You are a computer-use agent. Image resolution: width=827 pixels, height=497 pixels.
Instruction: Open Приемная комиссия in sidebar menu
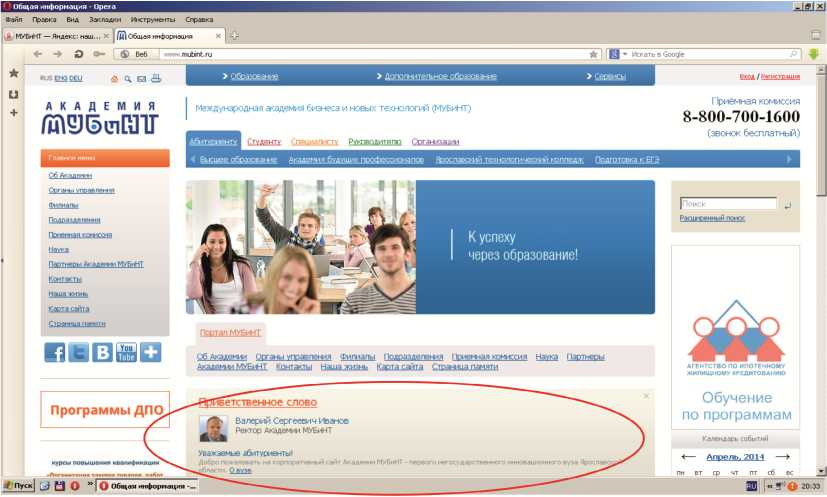(x=80, y=235)
